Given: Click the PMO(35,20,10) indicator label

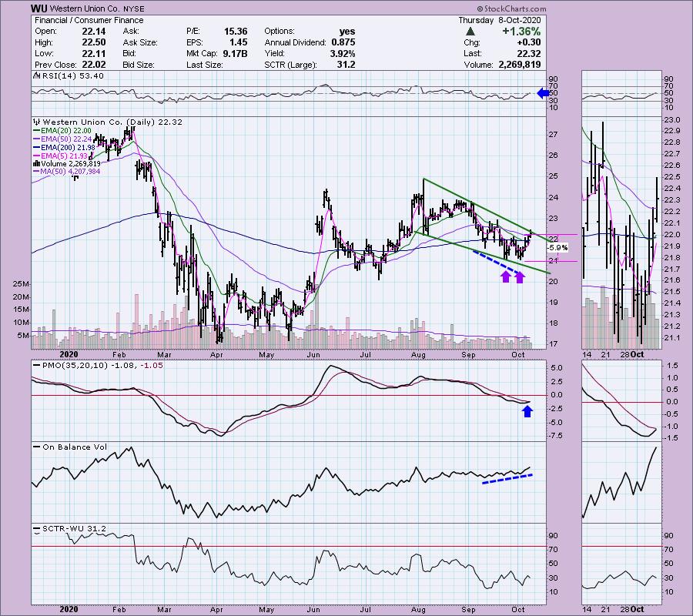Looking at the screenshot, I should (x=75, y=366).
